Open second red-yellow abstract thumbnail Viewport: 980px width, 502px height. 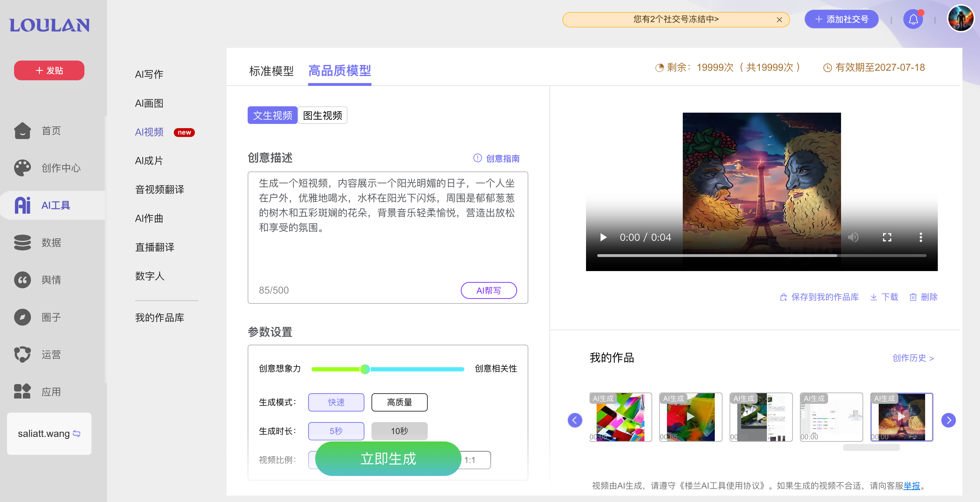(x=691, y=417)
